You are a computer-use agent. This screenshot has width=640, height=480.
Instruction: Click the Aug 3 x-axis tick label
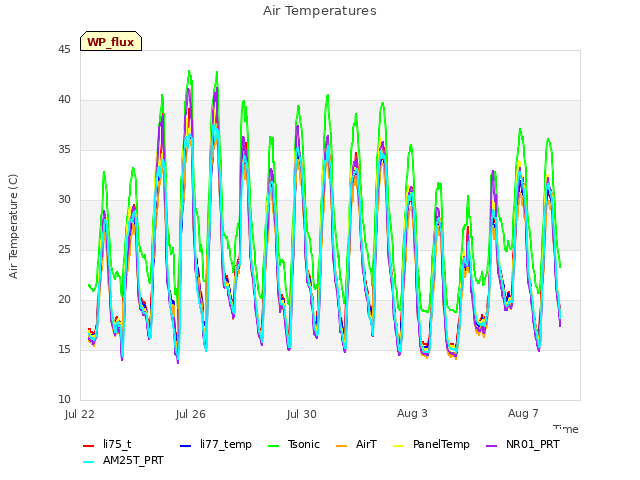(x=412, y=413)
